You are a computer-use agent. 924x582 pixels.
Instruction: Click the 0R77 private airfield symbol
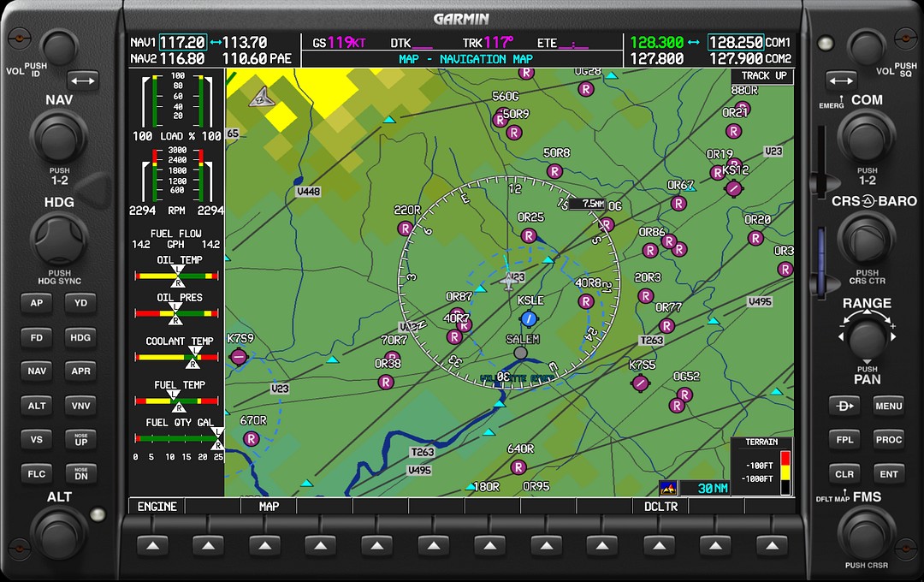666,325
